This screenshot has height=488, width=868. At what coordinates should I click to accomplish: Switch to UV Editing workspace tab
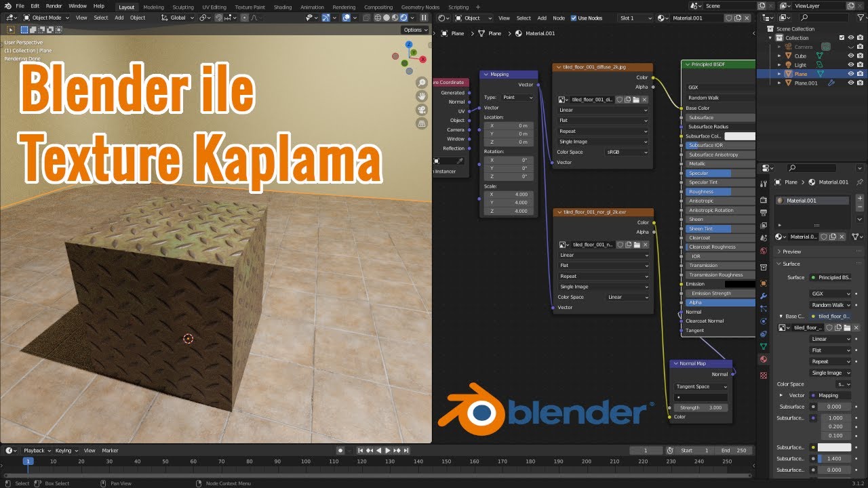tap(214, 7)
